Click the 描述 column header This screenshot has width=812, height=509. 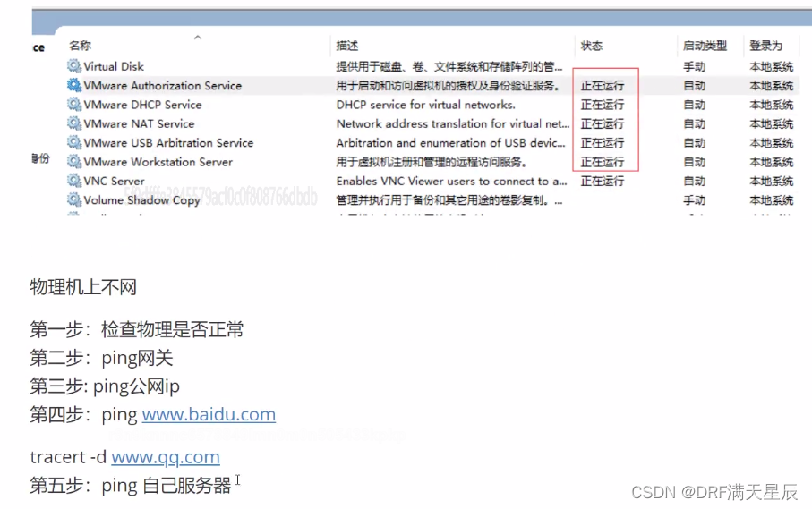pos(347,46)
